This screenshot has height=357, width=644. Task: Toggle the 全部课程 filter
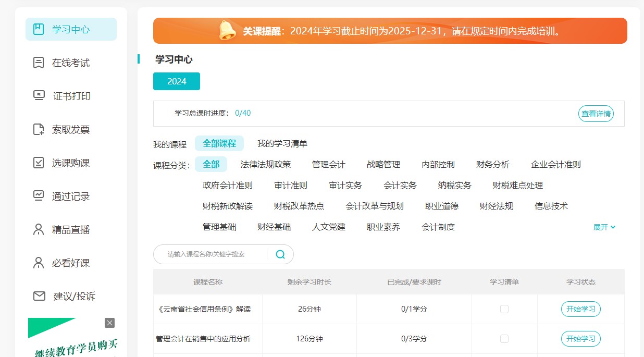point(219,143)
